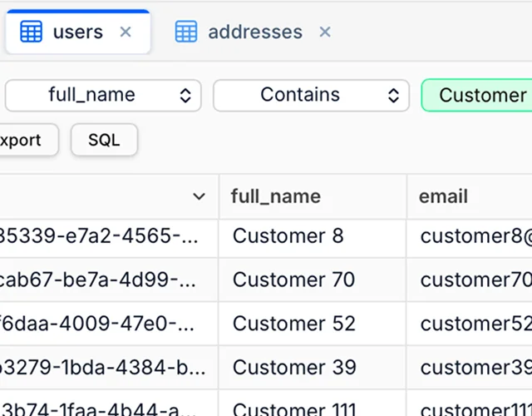Select the id cell containing 1bda-4384
This screenshot has height=416, width=532.
click(x=109, y=367)
